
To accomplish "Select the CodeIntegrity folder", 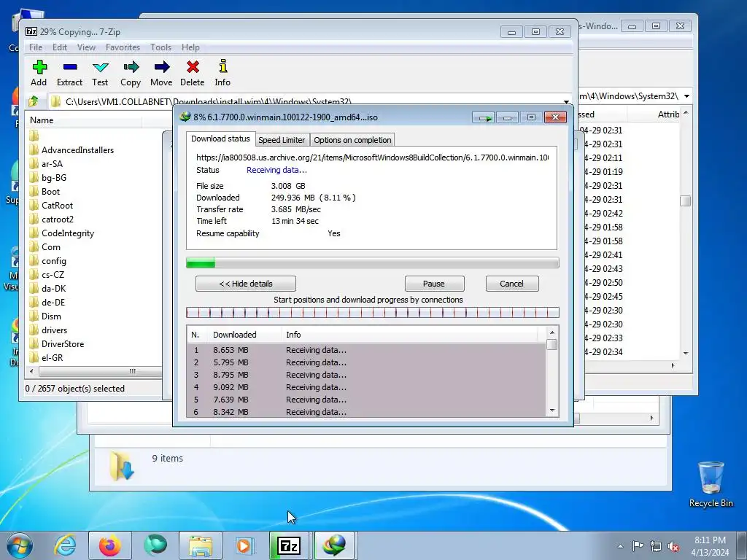I will point(61,233).
